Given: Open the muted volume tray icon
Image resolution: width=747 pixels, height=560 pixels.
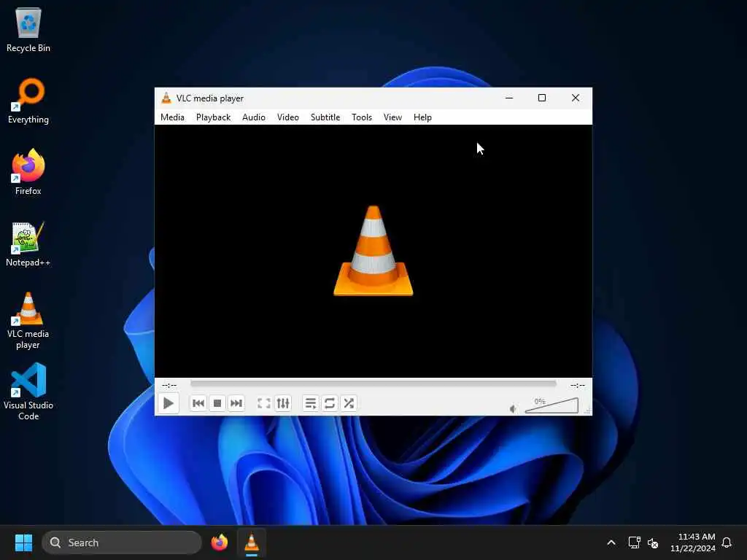Looking at the screenshot, I should [x=653, y=542].
